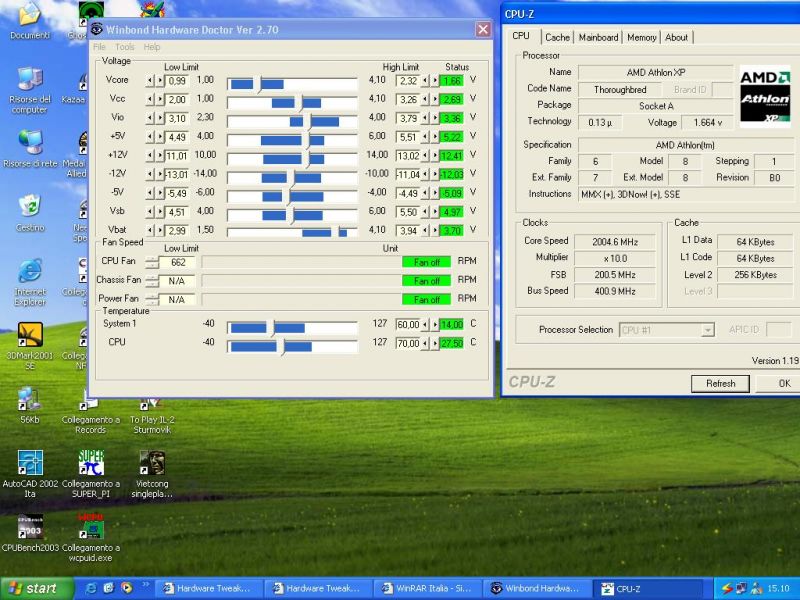Click the CPU Fan low limit field 662

point(178,262)
